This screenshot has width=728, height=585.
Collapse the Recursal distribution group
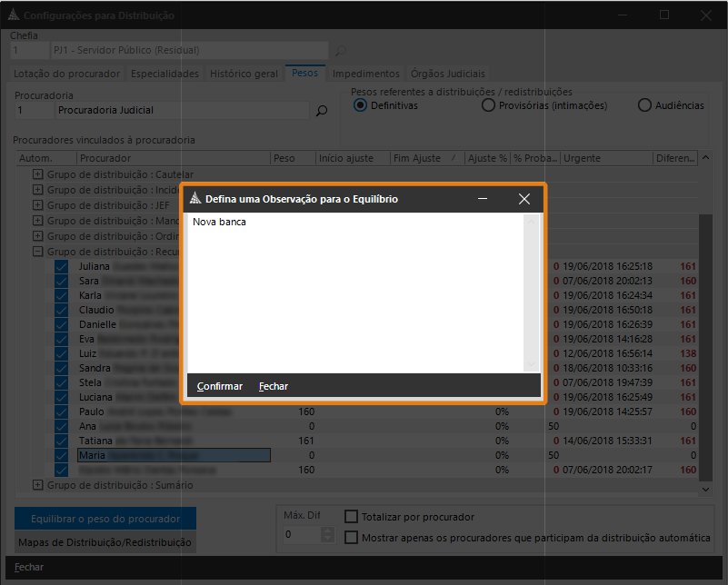coord(38,252)
